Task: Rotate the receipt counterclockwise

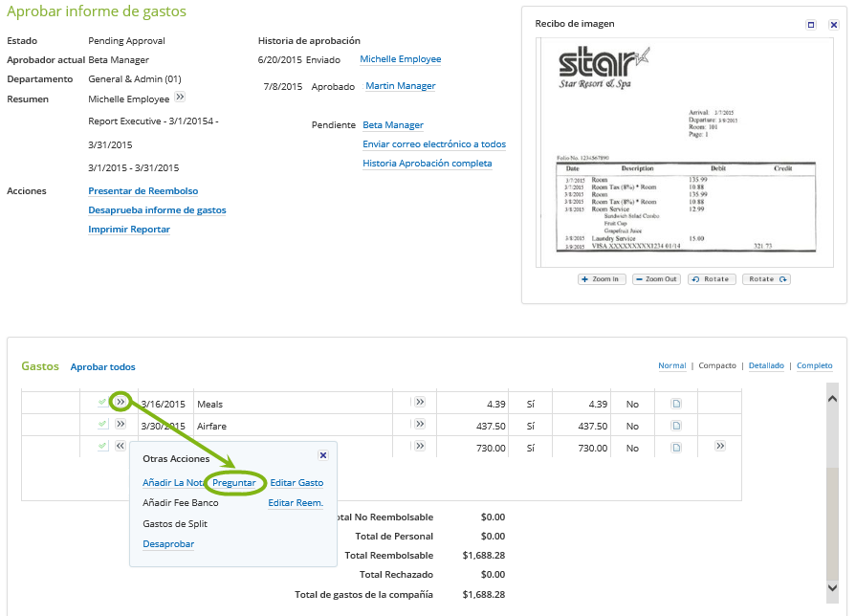Action: coord(712,279)
